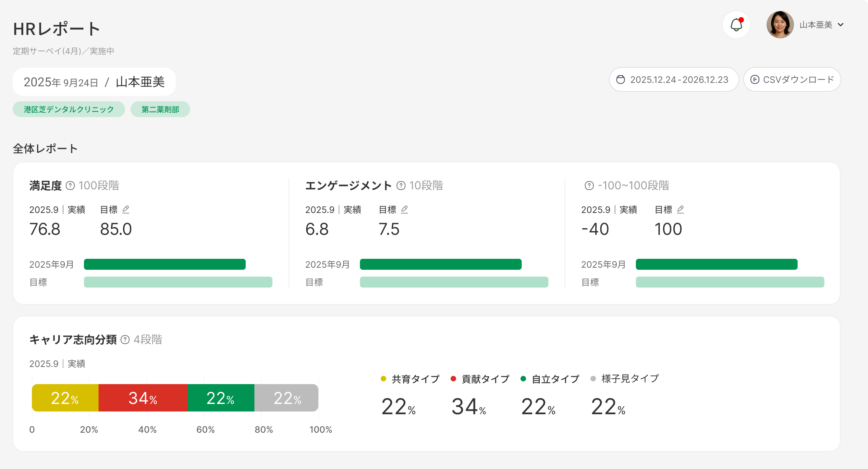Click the pencil icon next to 目標 100
Image resolution: width=868 pixels, height=469 pixels.
coord(681,209)
